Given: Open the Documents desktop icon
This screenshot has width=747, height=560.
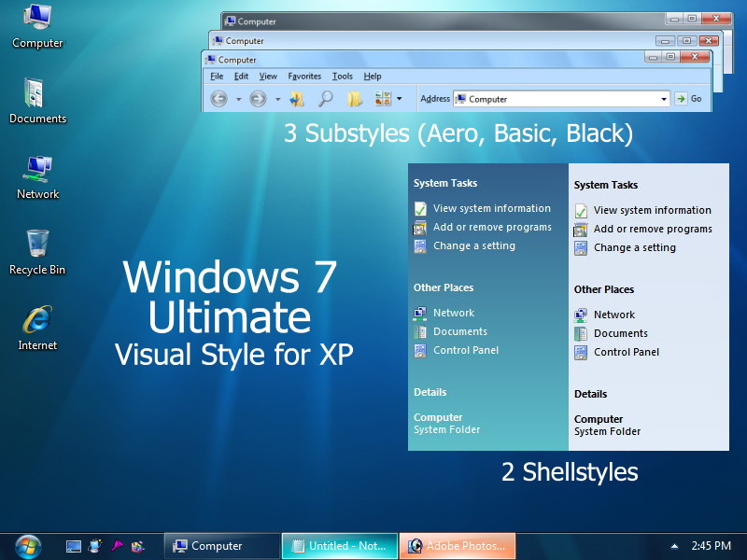Looking at the screenshot, I should [x=37, y=101].
